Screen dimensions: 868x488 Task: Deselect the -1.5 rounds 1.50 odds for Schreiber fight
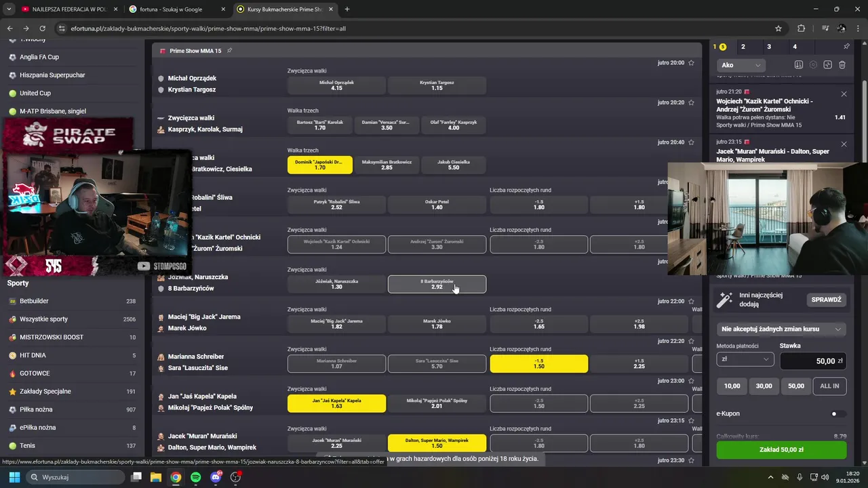(538, 363)
